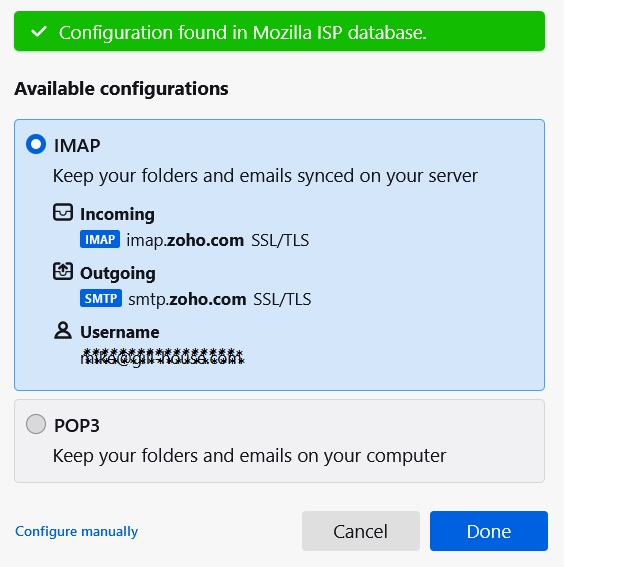Click the Outgoing outbox tray icon
Screen dimensions: 639x567
pos(64,272)
